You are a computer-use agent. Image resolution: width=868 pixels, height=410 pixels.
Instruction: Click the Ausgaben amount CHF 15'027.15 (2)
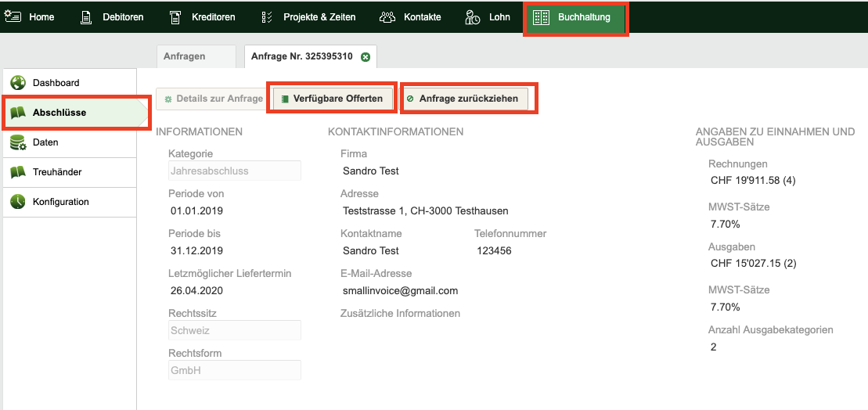(x=754, y=263)
